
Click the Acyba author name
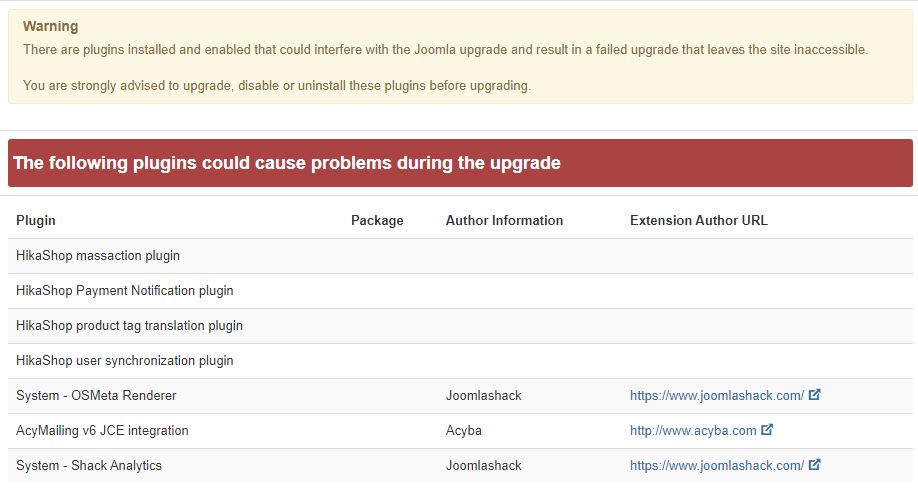[463, 431]
